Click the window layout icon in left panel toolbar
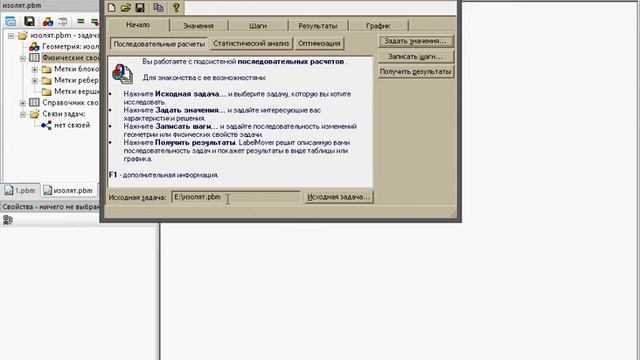The image size is (640, 360). coord(11,21)
